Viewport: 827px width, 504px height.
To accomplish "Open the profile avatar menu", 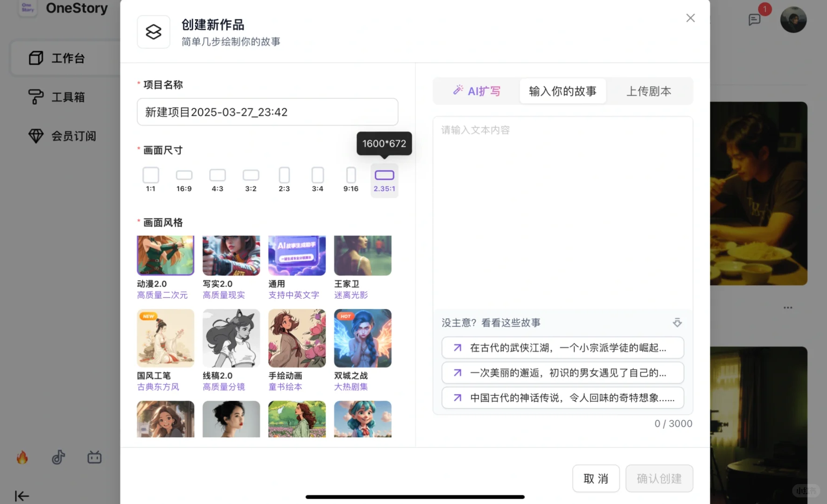I will click(x=793, y=19).
